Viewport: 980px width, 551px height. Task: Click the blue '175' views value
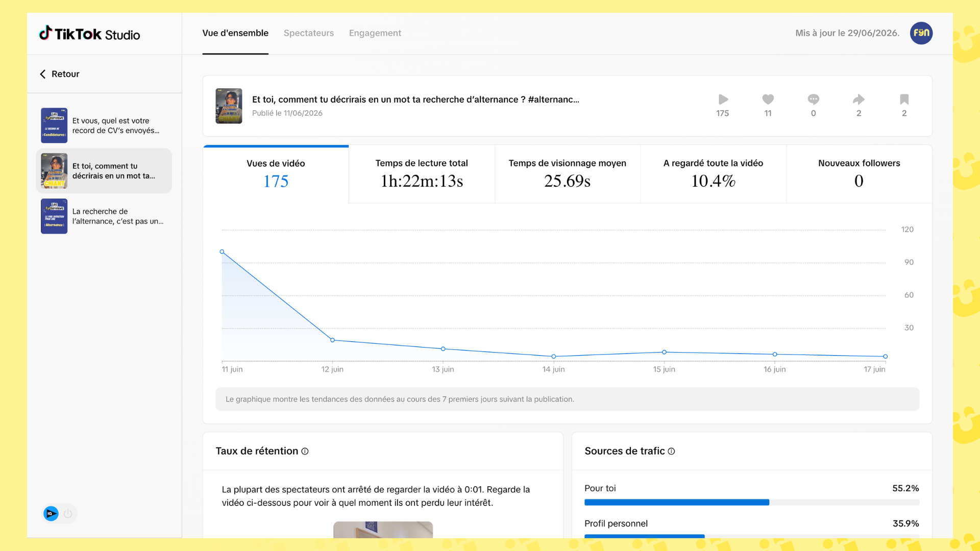coord(276,181)
